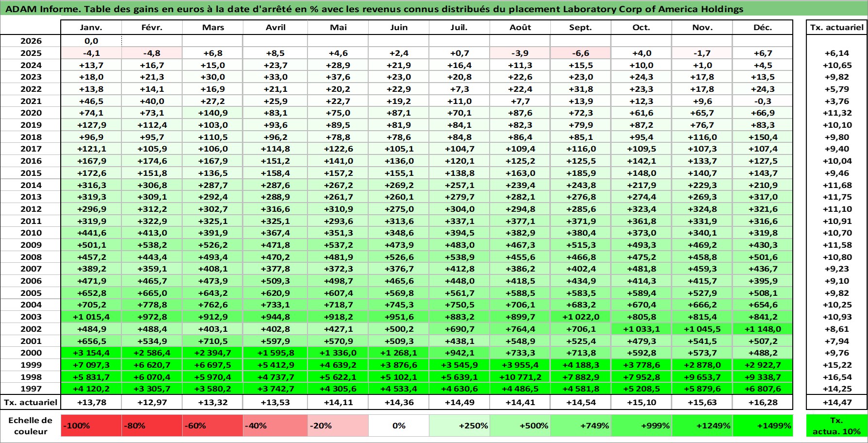Click the ADAM Informe title banner
868x443 pixels.
pos(434,9)
